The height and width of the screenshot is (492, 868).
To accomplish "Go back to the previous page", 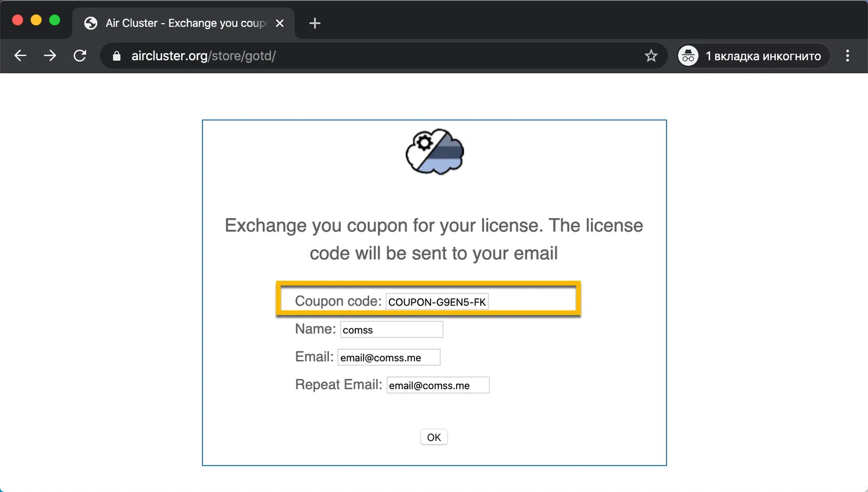I will tap(20, 56).
